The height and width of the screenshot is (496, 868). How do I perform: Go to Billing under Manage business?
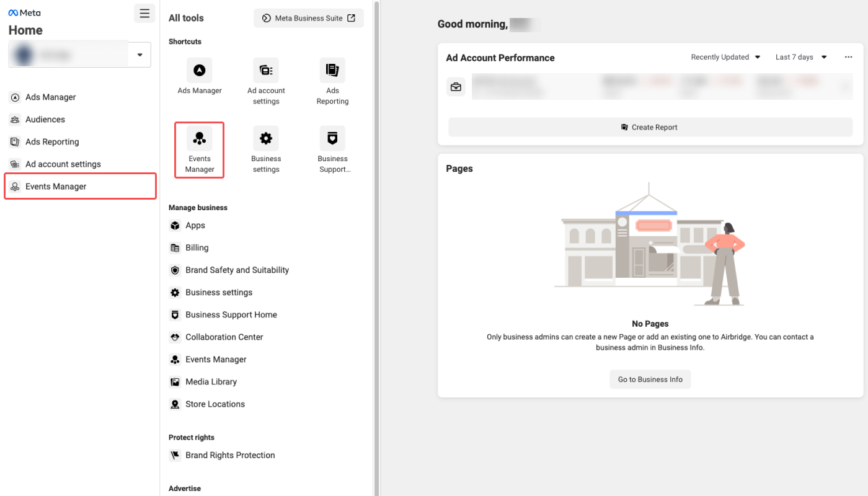[x=197, y=248]
